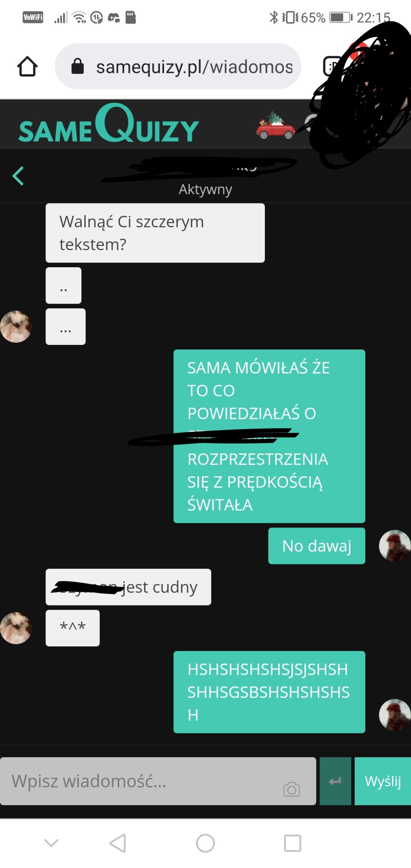The width and height of the screenshot is (411, 868).
Task: Open the samequizy.pl address bar
Action: pyautogui.click(x=178, y=66)
